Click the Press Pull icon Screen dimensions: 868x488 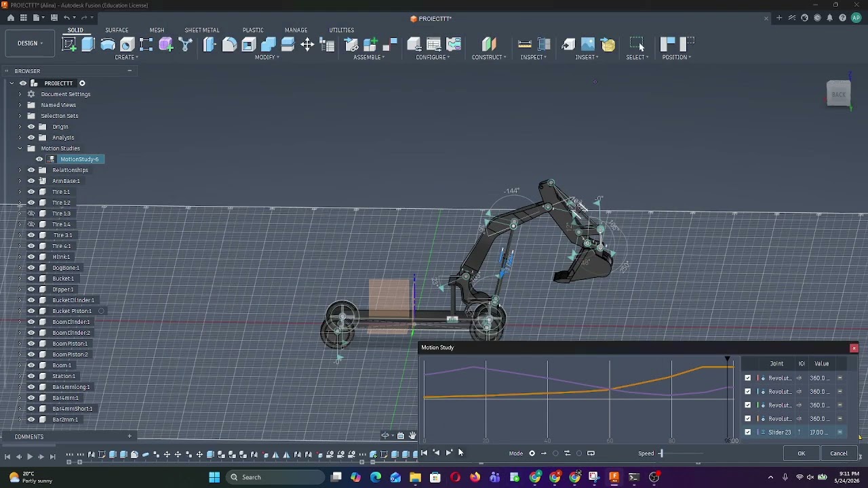pyautogui.click(x=210, y=45)
